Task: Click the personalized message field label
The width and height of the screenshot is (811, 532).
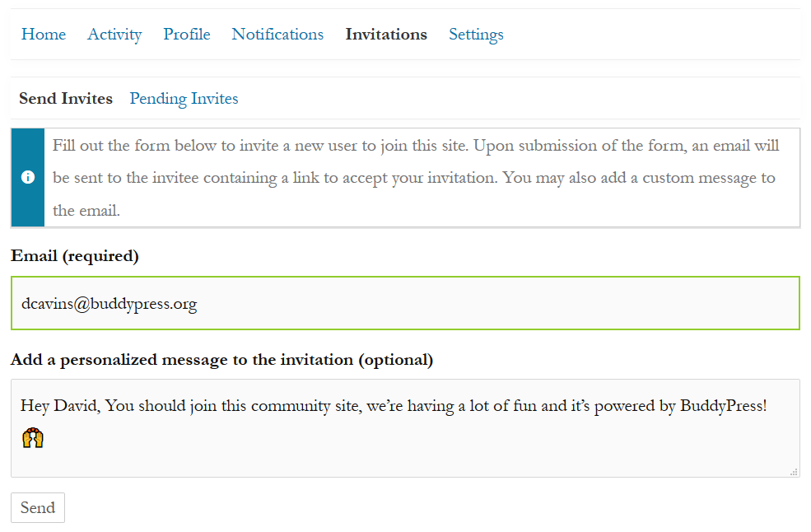Action: coord(221,360)
